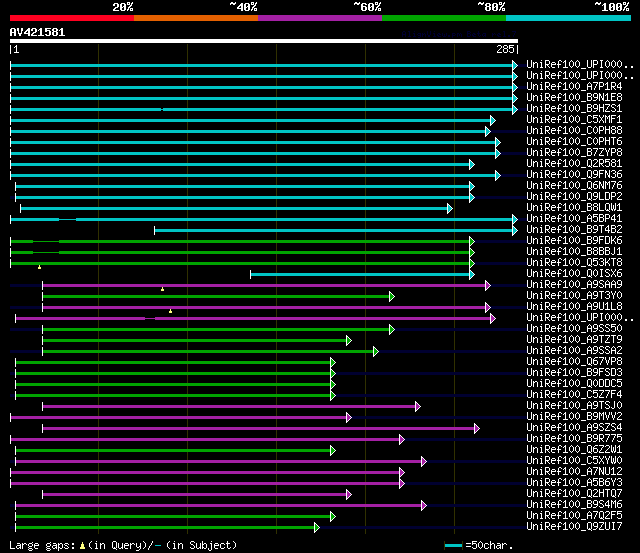The width and height of the screenshot is (640, 553).
Task: Click the UniRef100_A9SAA9 label
Action: (x=574, y=285)
